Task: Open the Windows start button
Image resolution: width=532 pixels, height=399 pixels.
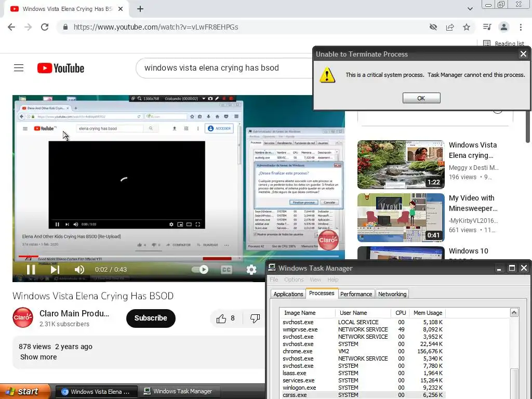Action: [25, 391]
